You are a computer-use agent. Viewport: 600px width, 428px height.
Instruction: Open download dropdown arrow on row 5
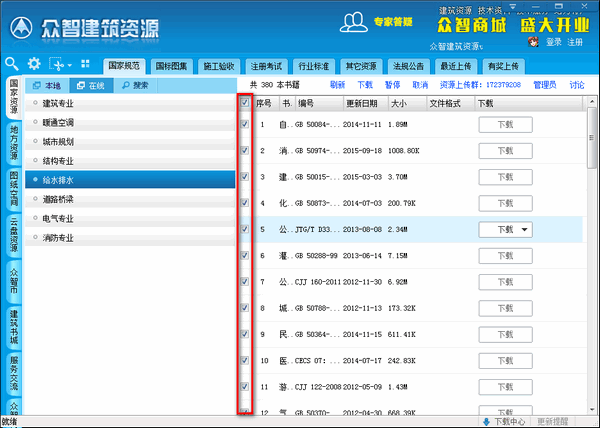524,230
